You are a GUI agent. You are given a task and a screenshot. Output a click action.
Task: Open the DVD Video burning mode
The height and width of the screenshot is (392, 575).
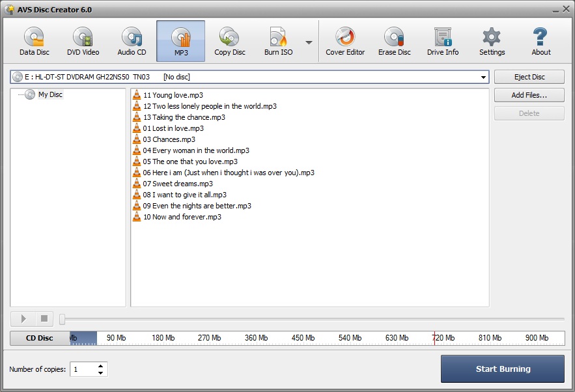coord(83,40)
